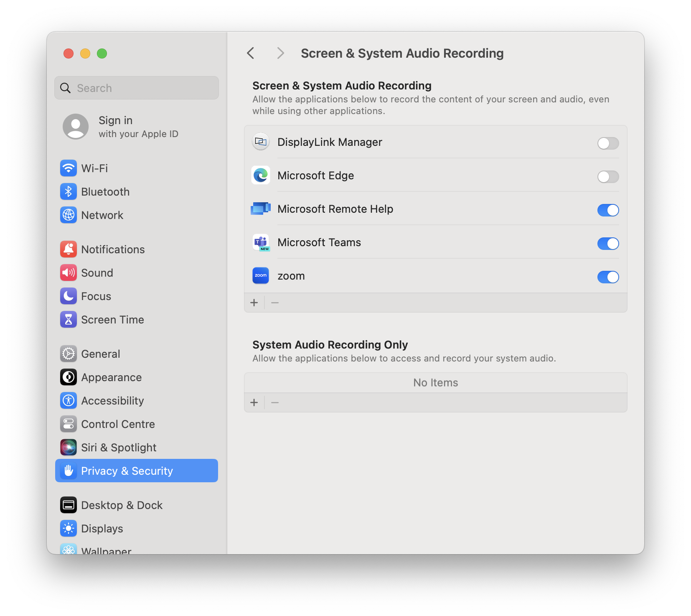Image resolution: width=691 pixels, height=616 pixels.
Task: Select Network in the sidebar
Action: (x=137, y=215)
